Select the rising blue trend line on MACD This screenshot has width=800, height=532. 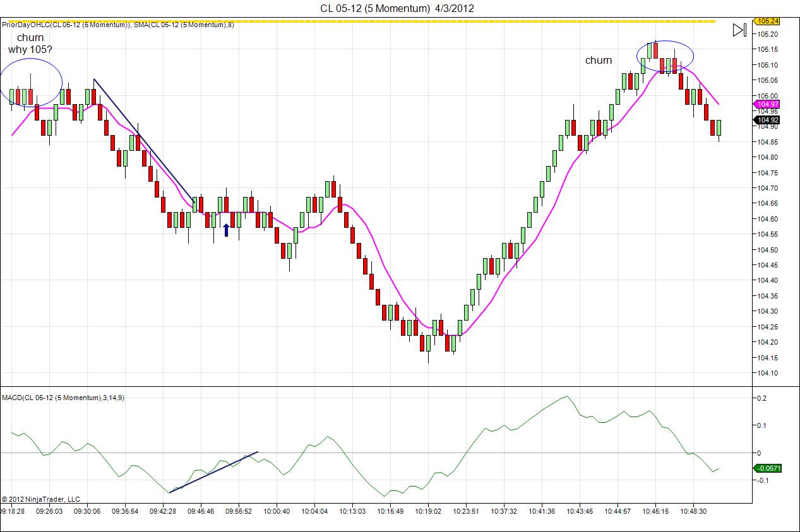(x=213, y=472)
